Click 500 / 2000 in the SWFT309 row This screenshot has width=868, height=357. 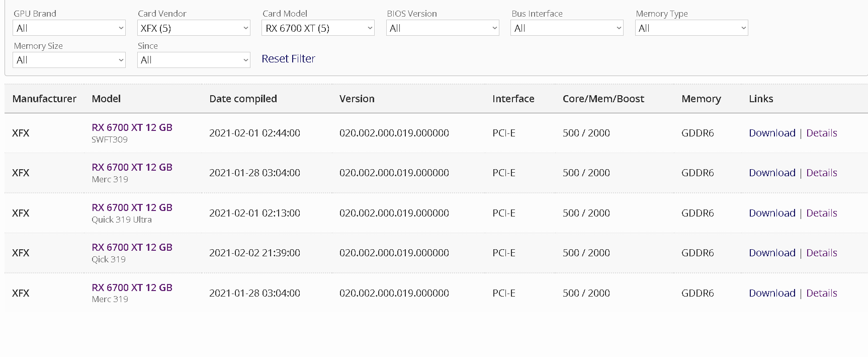[586, 133]
